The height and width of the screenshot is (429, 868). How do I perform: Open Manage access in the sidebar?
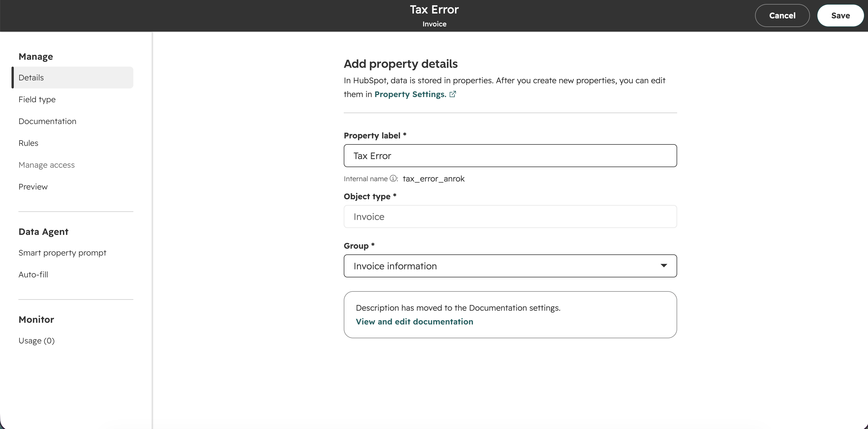coord(47,165)
